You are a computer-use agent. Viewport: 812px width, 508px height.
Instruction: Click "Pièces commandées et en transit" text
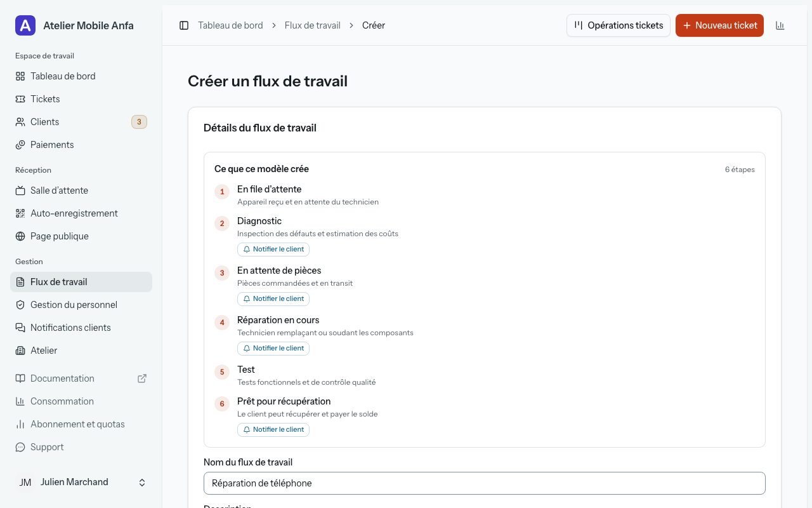click(295, 283)
